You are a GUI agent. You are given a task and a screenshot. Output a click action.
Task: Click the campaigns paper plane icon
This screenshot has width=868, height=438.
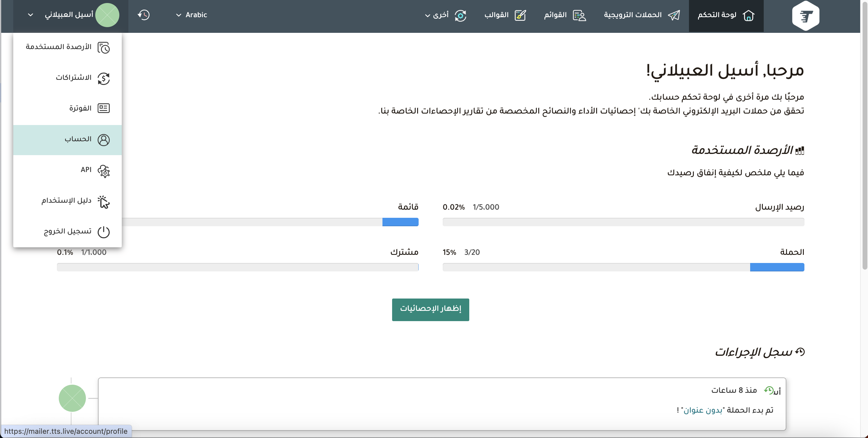coord(674,15)
